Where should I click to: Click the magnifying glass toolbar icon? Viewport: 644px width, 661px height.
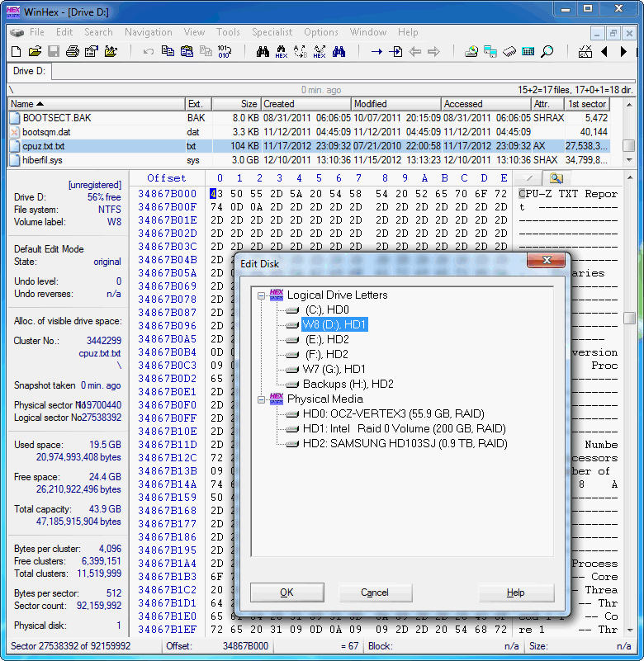[547, 51]
